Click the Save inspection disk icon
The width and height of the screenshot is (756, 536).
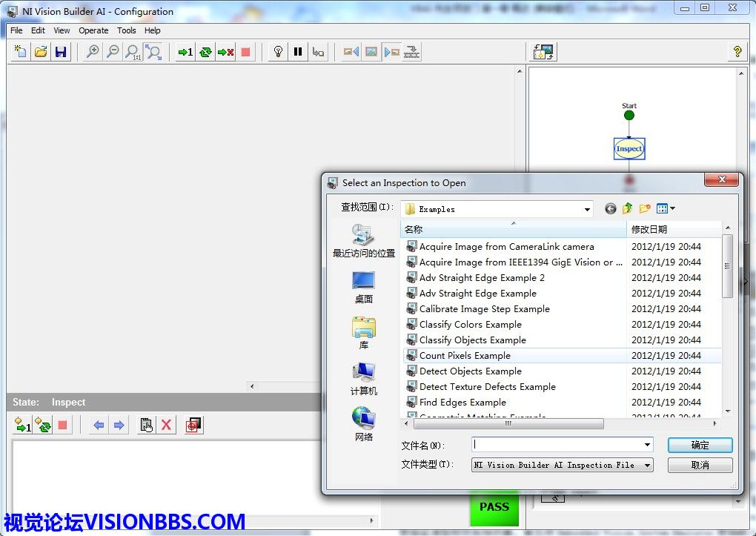pyautogui.click(x=61, y=52)
